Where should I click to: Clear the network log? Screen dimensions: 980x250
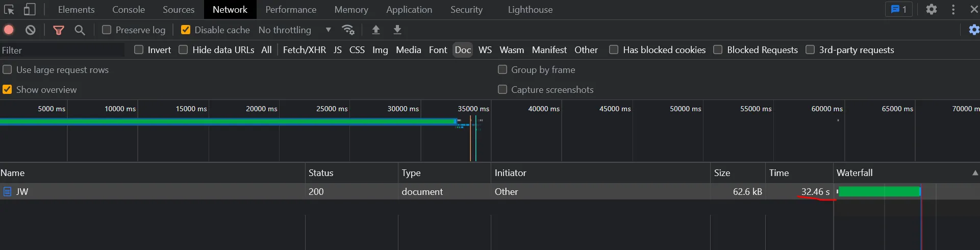[31, 30]
